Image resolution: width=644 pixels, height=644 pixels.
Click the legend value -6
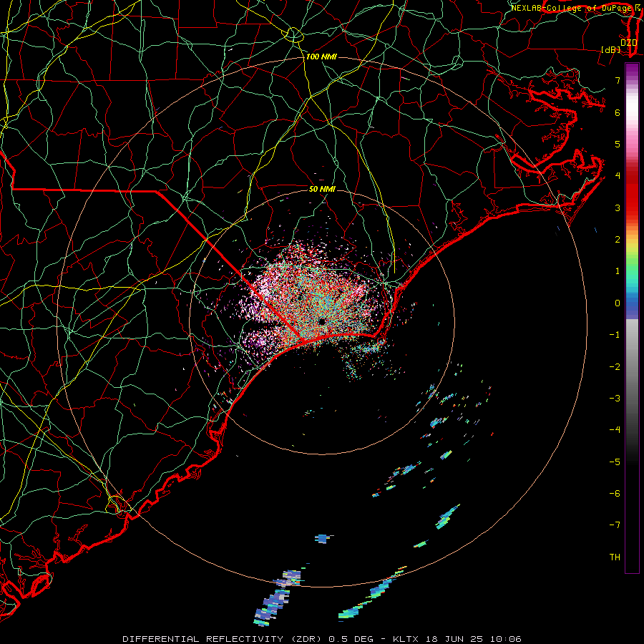pyautogui.click(x=615, y=494)
